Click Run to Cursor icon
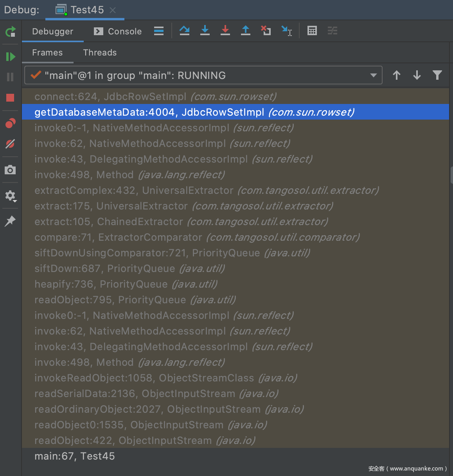This screenshot has width=453, height=476. (287, 30)
